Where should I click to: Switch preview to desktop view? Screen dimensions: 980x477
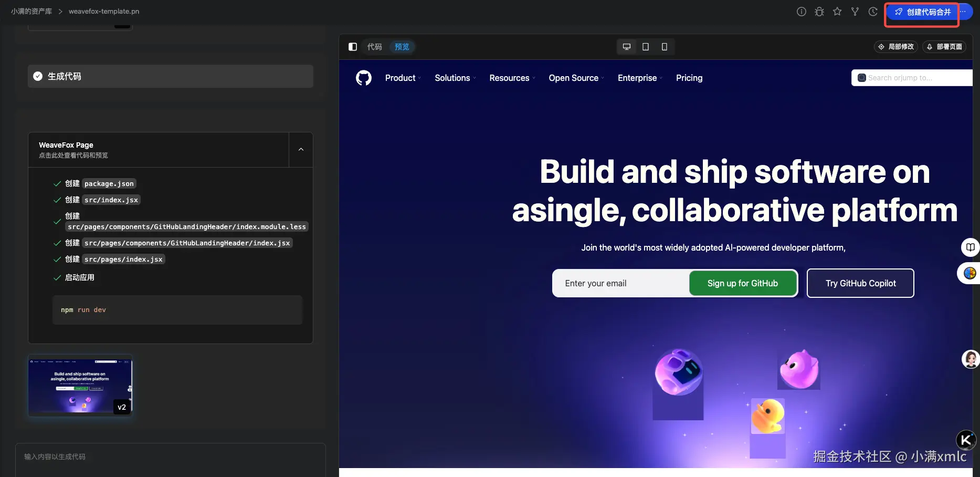(627, 47)
